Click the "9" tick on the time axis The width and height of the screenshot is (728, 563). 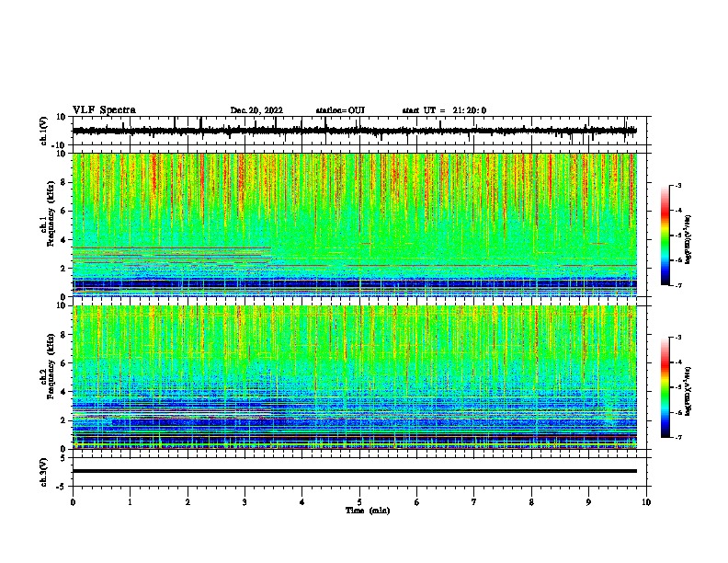[588, 502]
